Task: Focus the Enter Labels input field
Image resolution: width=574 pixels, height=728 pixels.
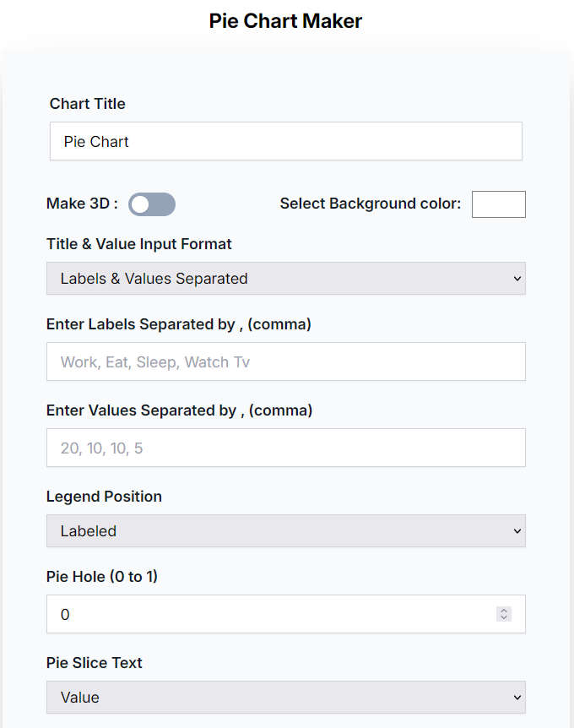Action: coord(286,361)
